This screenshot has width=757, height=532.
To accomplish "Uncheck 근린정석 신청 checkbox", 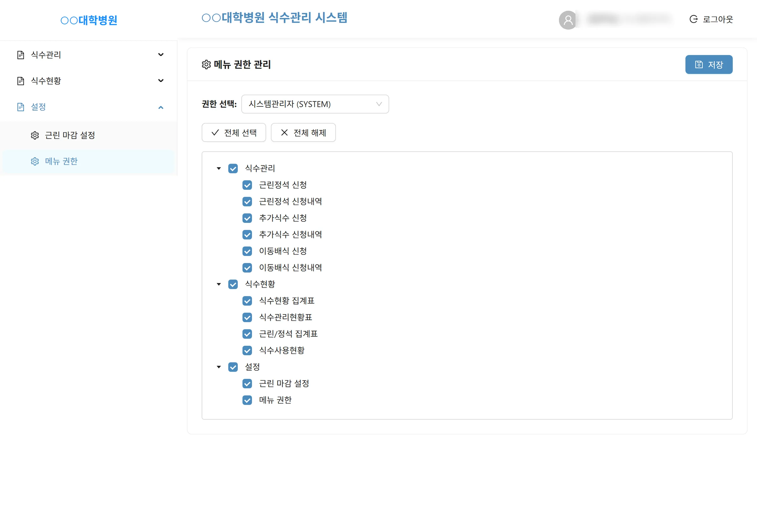I will (247, 185).
